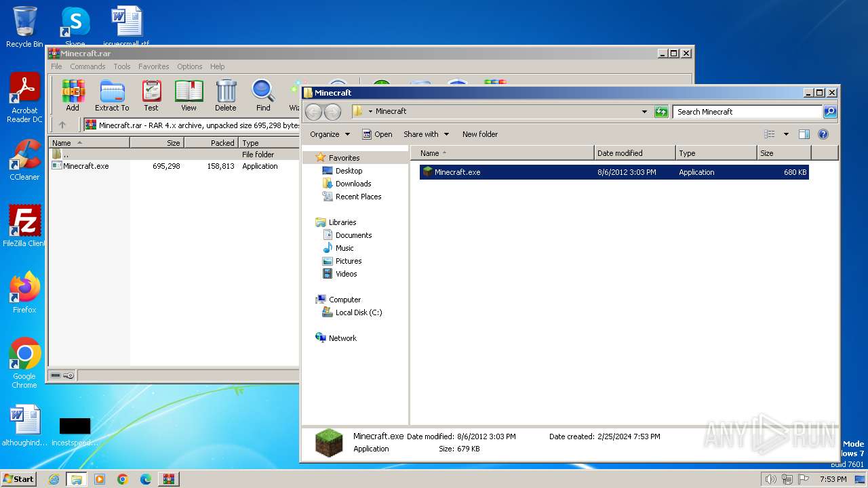Open the Share with dropdown
The height and width of the screenshot is (488, 868).
tap(426, 134)
